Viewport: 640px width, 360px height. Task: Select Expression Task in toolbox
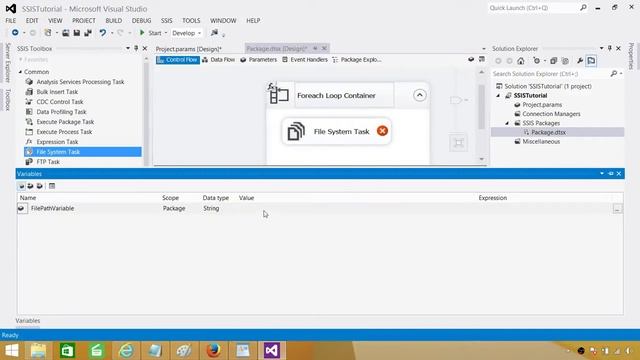click(57, 142)
